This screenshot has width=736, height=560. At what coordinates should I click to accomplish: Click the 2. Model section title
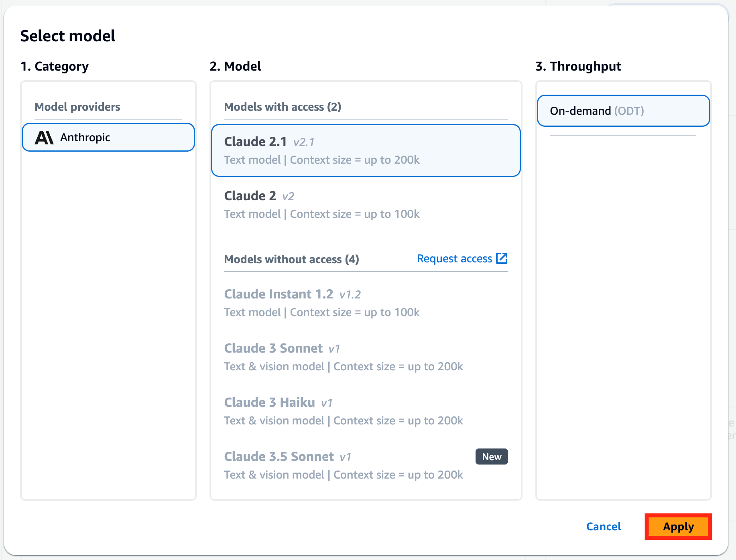click(x=235, y=66)
